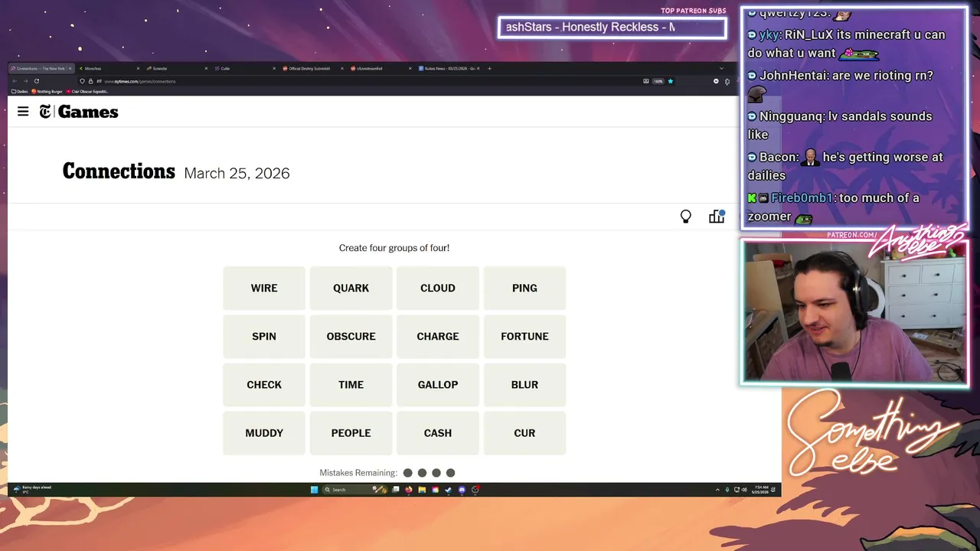Click the bookmark star icon in address bar
980x551 pixels.
pos(670,81)
